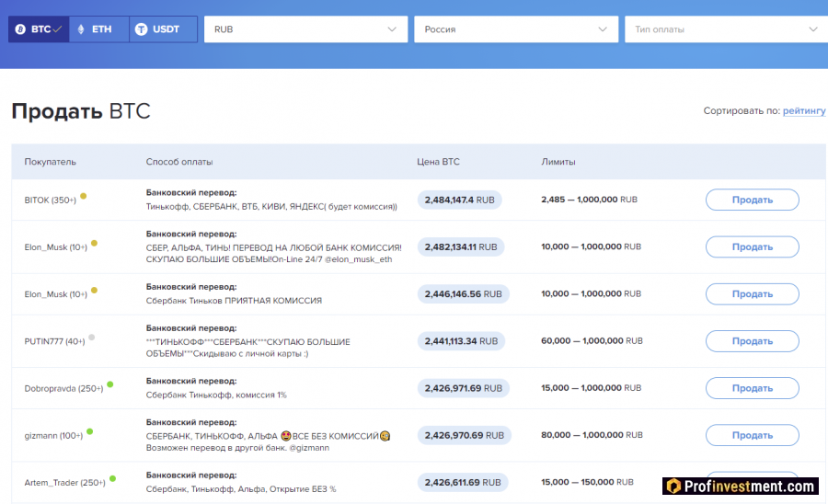The image size is (828, 504).
Task: Sort by рейтингу link
Action: (x=804, y=111)
